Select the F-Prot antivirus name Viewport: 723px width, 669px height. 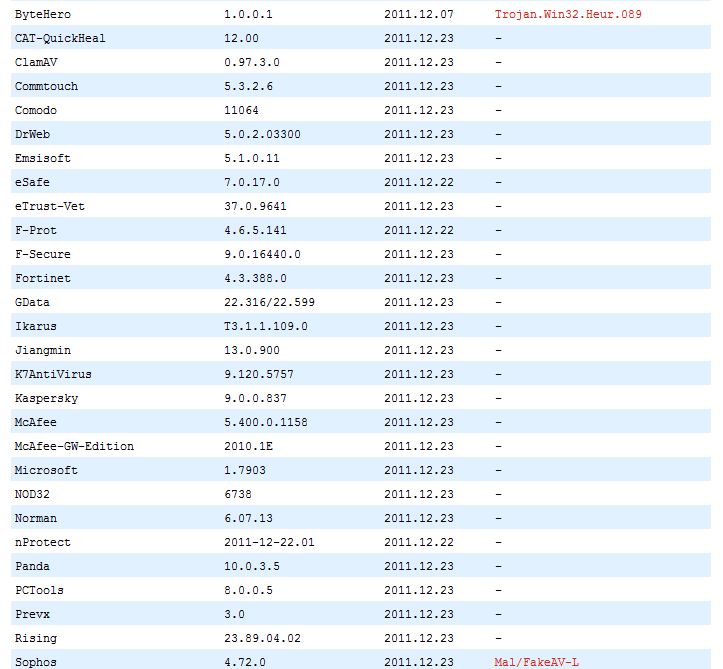coord(36,230)
